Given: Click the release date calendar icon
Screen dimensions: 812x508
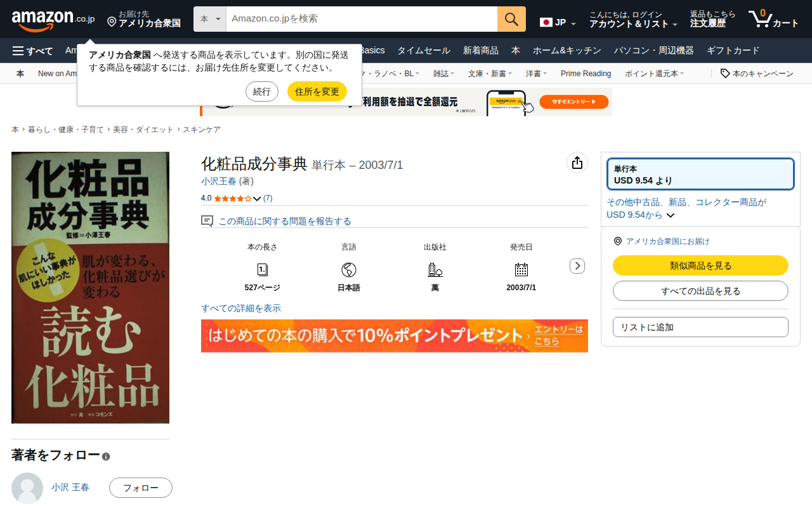Looking at the screenshot, I should [x=521, y=270].
